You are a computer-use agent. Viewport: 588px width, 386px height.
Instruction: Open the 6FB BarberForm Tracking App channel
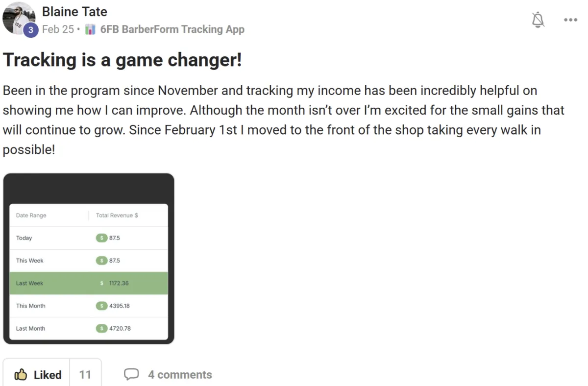(x=172, y=29)
